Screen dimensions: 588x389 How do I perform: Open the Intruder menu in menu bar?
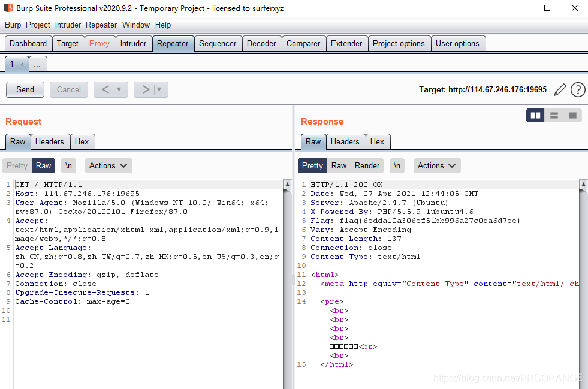coord(68,25)
